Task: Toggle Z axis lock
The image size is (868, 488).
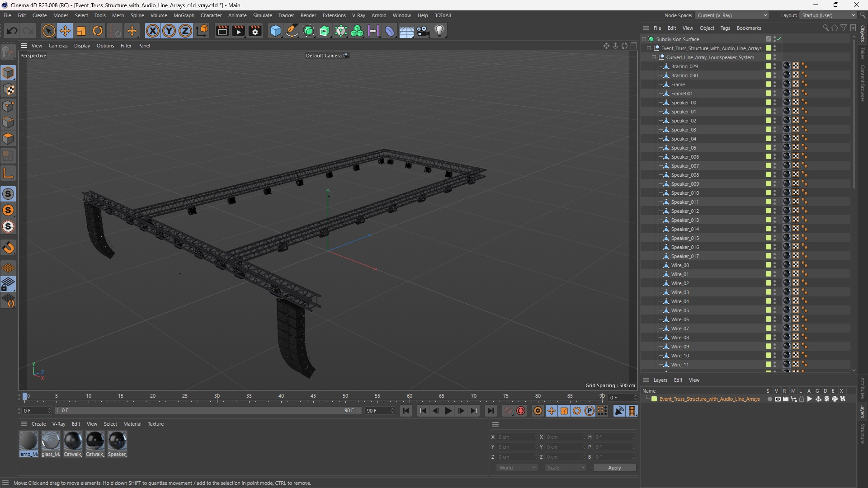Action: pos(185,31)
